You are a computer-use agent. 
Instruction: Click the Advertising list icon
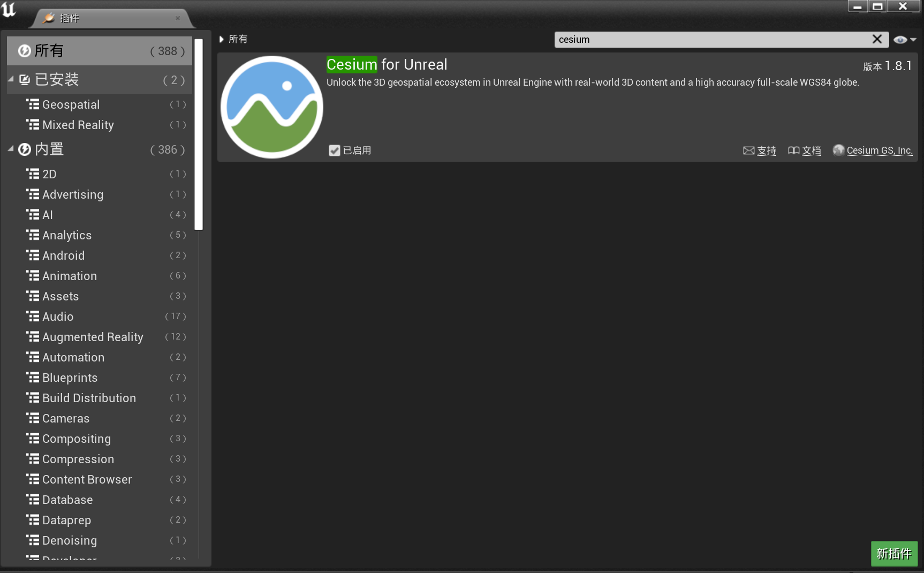tap(33, 194)
